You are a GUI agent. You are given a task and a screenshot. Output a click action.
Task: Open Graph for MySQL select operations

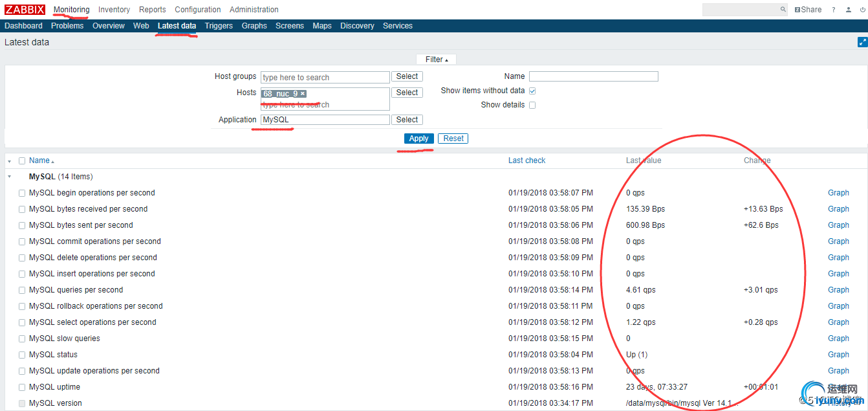(838, 322)
